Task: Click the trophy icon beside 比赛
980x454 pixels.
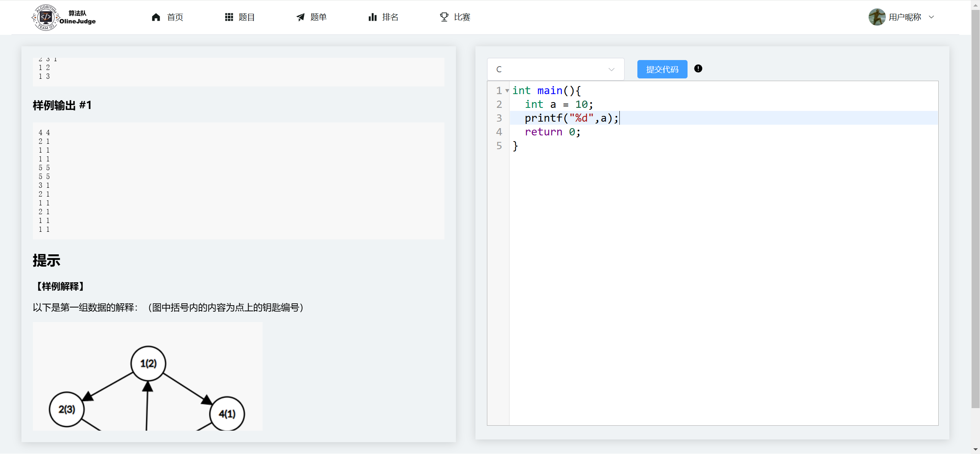Action: click(x=444, y=17)
